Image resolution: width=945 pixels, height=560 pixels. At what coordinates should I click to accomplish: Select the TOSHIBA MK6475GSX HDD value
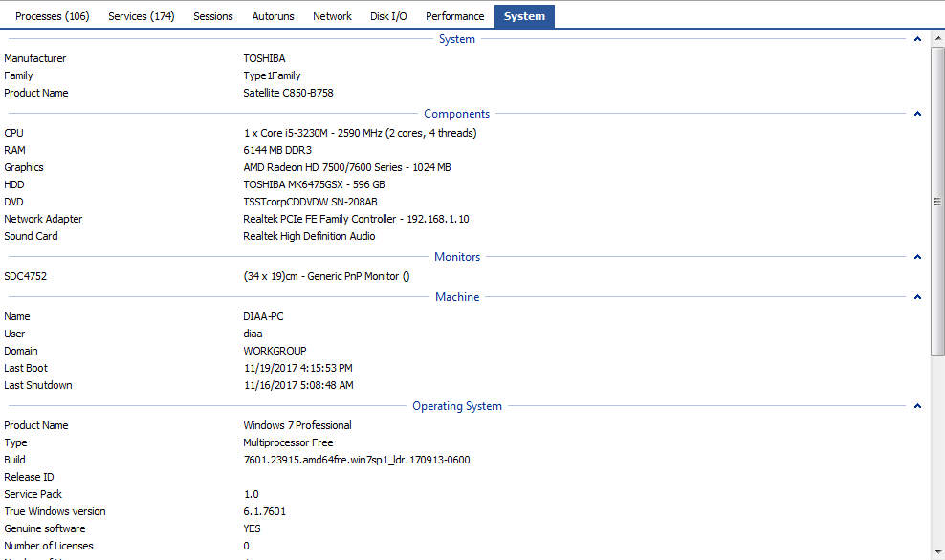[314, 184]
